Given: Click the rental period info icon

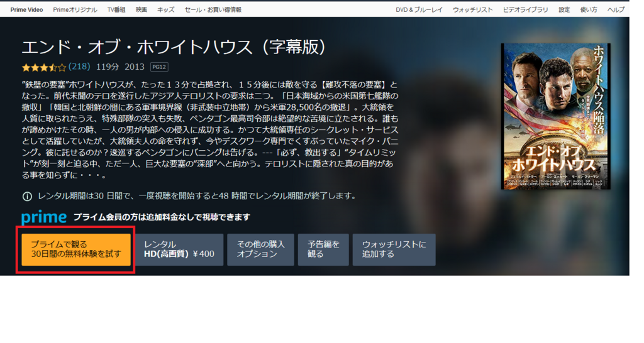Looking at the screenshot, I should coord(27,197).
